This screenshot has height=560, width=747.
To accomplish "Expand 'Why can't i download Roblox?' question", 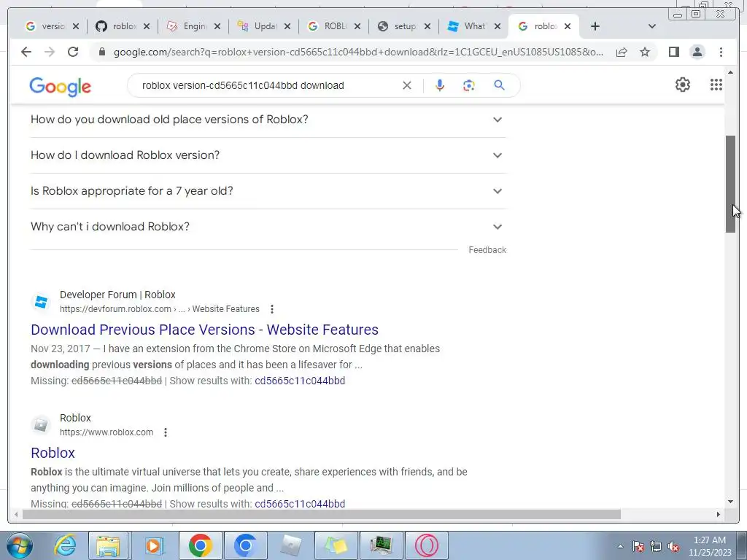I will pyautogui.click(x=268, y=227).
